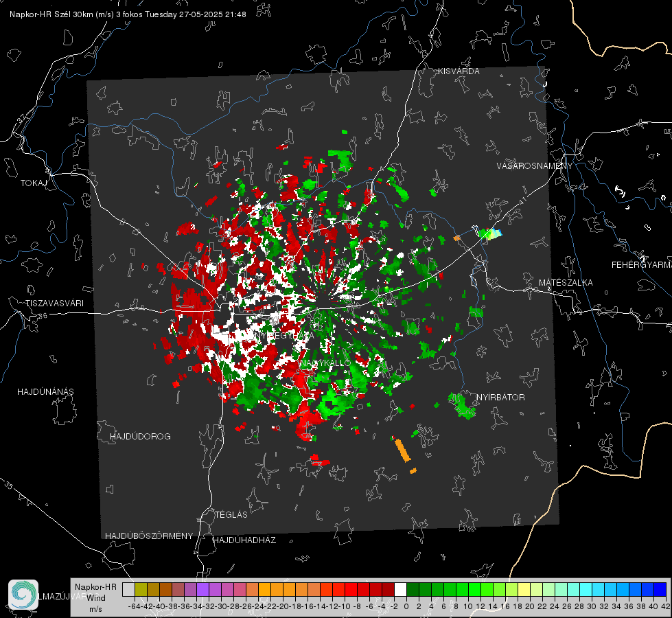
Task: Select the NYÍREGYHÁZA label near radar center
Action: tap(285, 334)
